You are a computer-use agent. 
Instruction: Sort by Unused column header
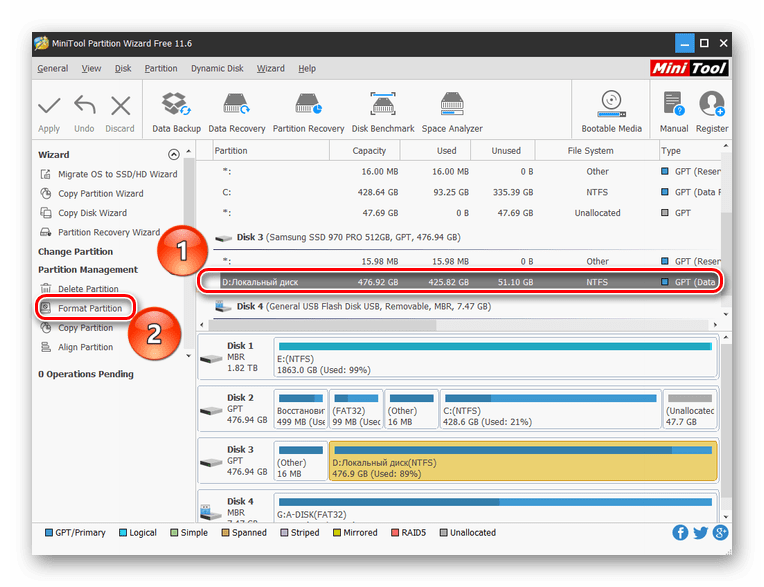click(x=503, y=151)
